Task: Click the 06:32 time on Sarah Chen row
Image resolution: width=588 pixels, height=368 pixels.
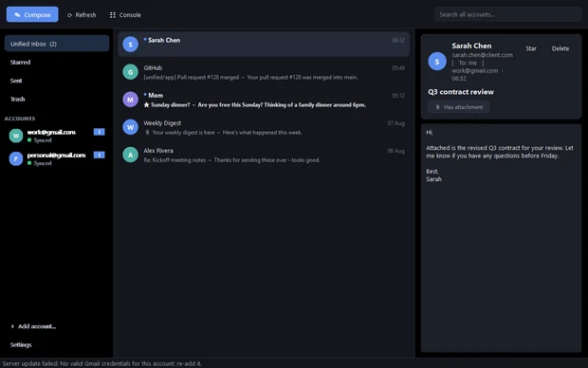Action: (398, 40)
